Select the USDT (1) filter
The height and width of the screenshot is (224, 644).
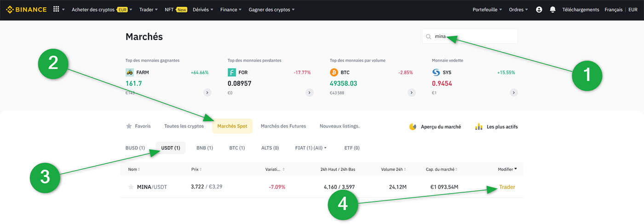[x=171, y=148]
